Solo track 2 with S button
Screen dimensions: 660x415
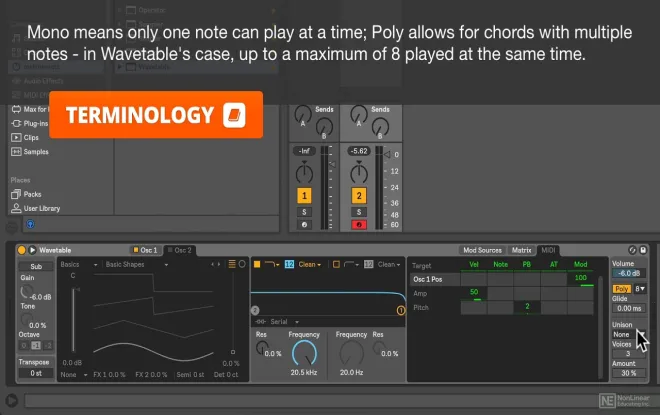tap(359, 212)
